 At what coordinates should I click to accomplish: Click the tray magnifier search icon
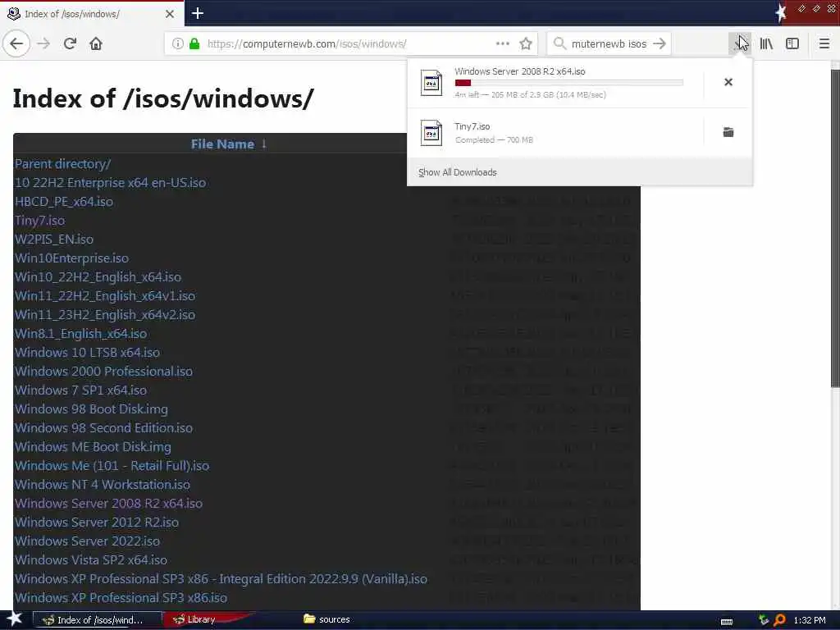click(x=780, y=620)
